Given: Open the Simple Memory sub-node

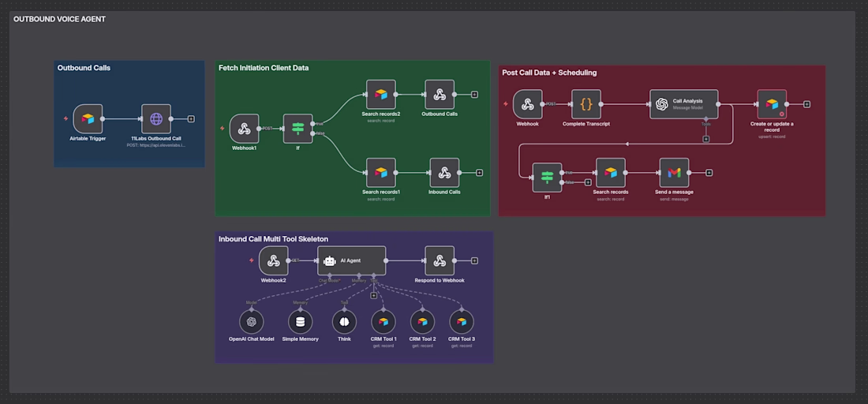Looking at the screenshot, I should tap(300, 321).
